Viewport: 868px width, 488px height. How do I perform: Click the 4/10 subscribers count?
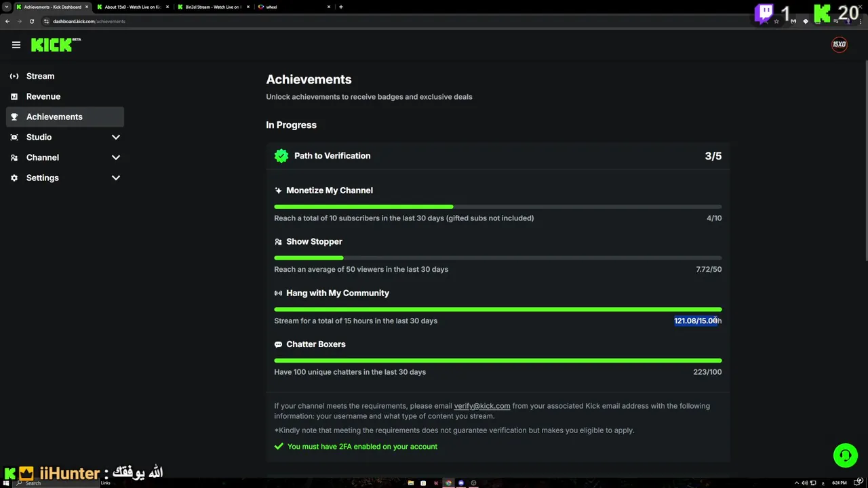click(x=714, y=218)
